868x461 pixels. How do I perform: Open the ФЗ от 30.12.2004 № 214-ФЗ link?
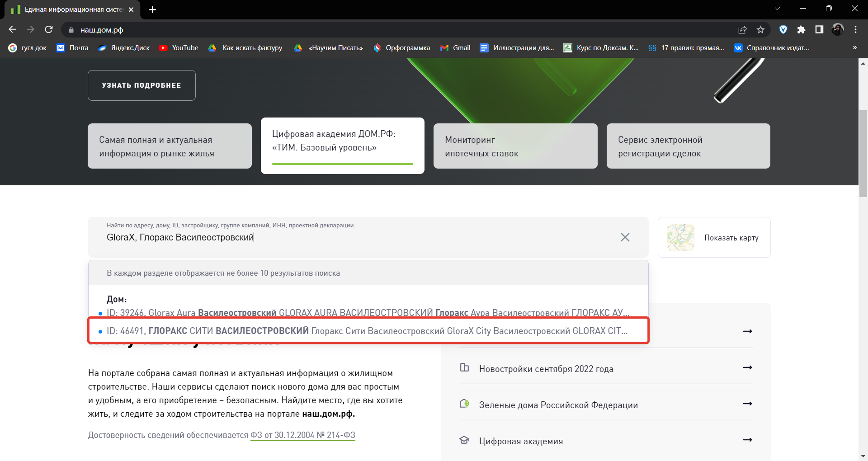click(x=302, y=435)
